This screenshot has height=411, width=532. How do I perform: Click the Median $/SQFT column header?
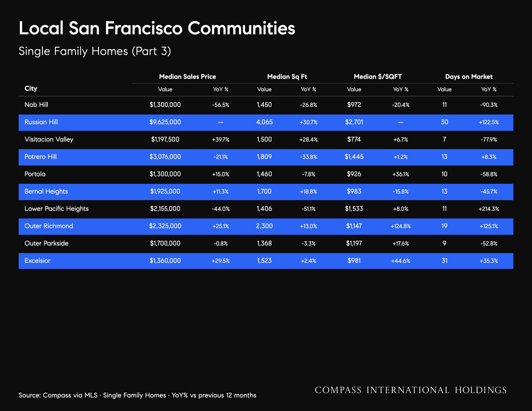[378, 77]
